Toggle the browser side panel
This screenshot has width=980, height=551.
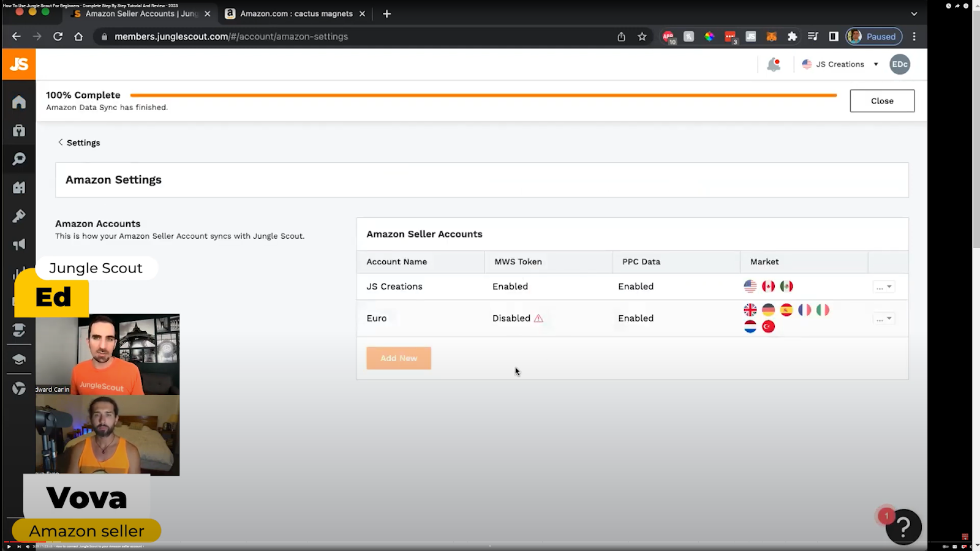tap(834, 37)
